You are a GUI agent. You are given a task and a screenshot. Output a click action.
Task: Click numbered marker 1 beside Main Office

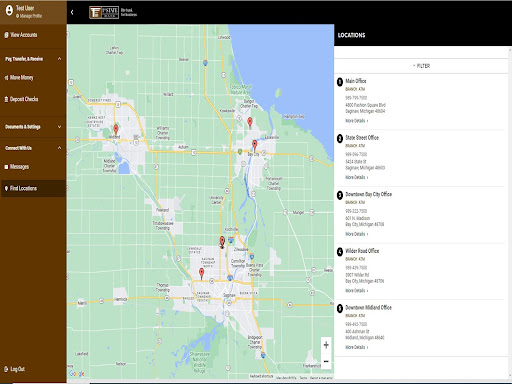point(340,82)
